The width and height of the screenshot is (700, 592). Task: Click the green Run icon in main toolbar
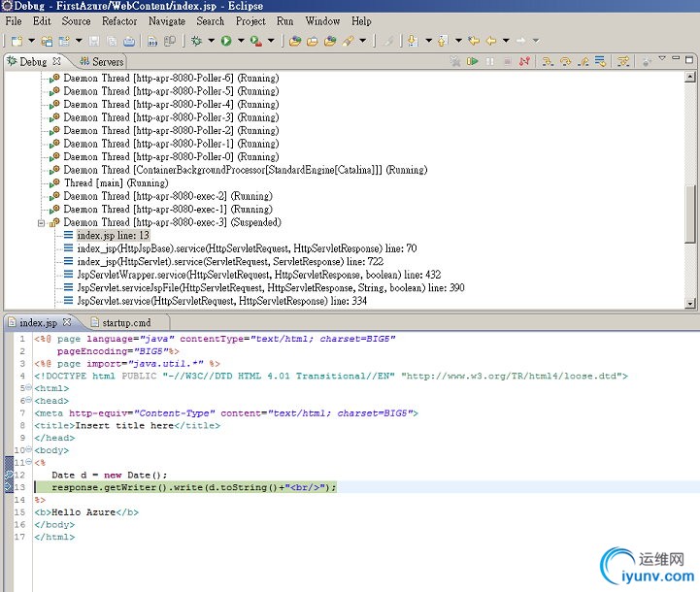tap(225, 41)
